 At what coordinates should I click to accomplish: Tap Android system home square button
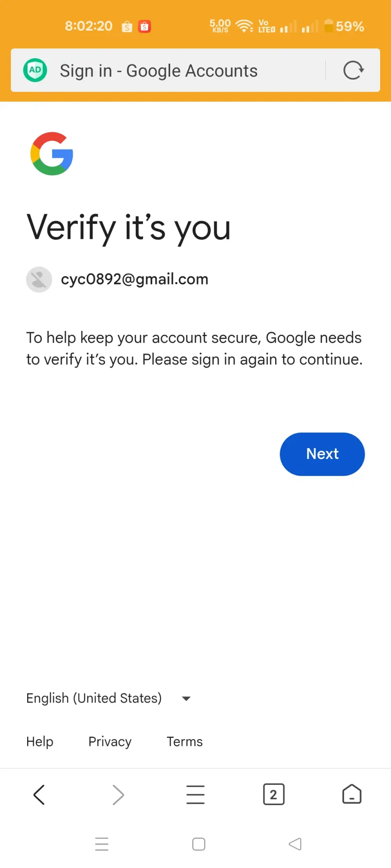point(199,844)
